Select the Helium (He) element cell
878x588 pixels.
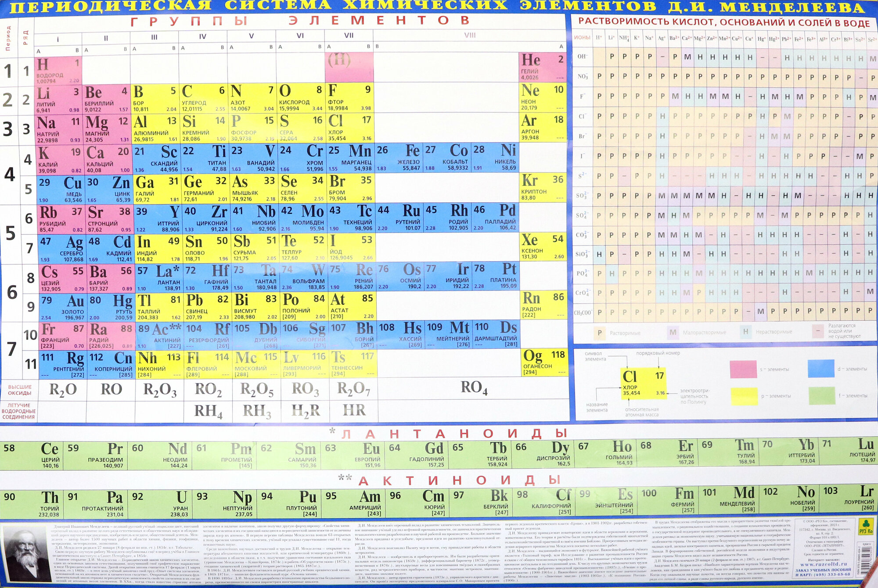(542, 67)
